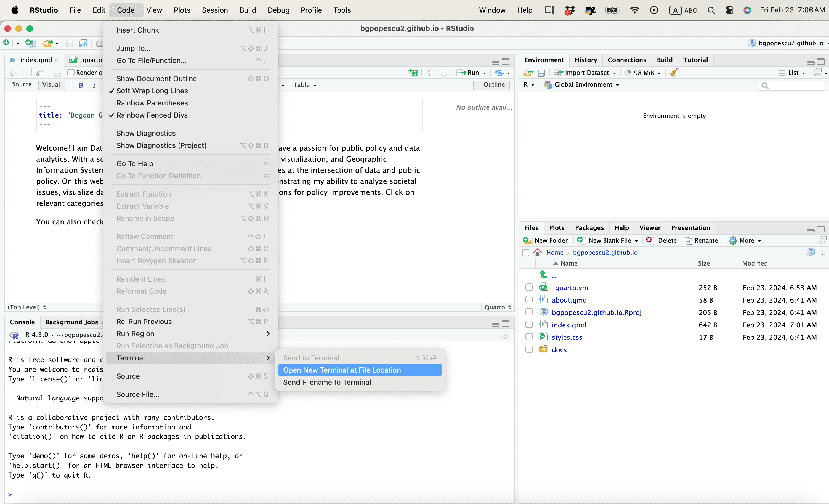
Task: Click the clear environment broom icon
Action: tap(674, 73)
